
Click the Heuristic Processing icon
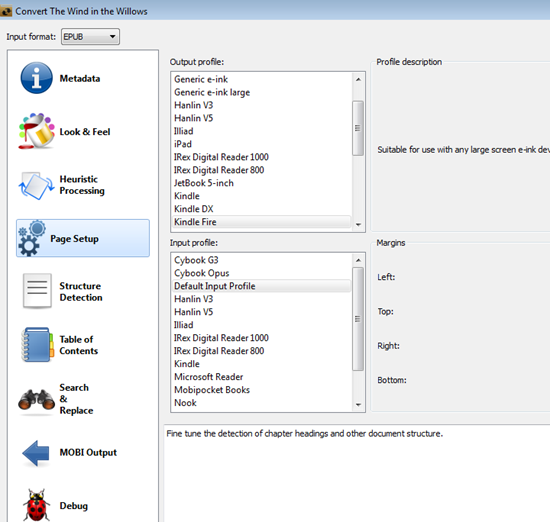[x=36, y=185]
